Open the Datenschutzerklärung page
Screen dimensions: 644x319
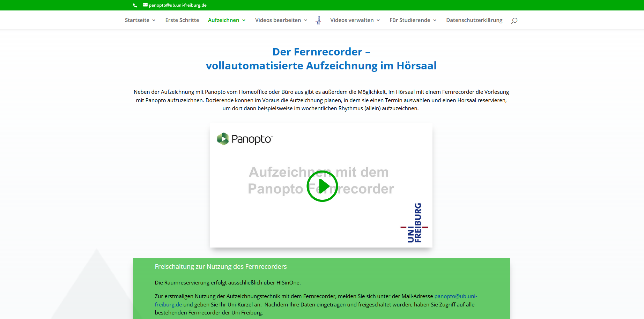coord(474,20)
